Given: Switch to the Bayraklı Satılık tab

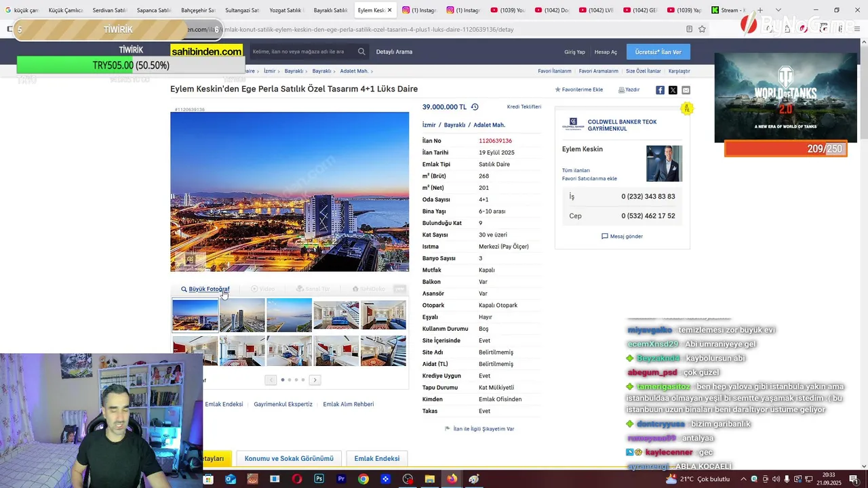Looking at the screenshot, I should point(330,10).
